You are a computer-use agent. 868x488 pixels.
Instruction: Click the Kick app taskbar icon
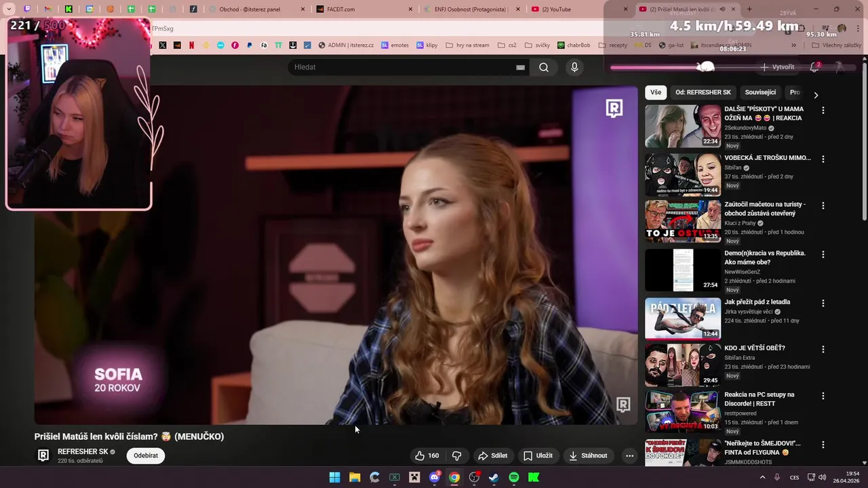click(534, 477)
